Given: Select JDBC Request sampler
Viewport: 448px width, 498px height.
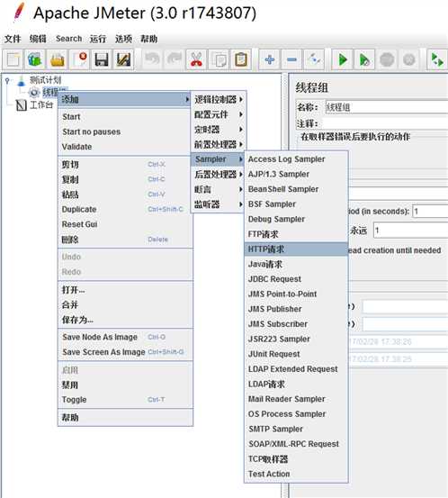Looking at the screenshot, I should tap(296, 279).
